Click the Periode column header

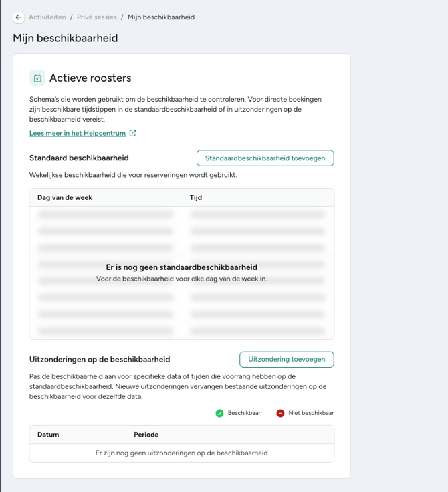(146, 435)
